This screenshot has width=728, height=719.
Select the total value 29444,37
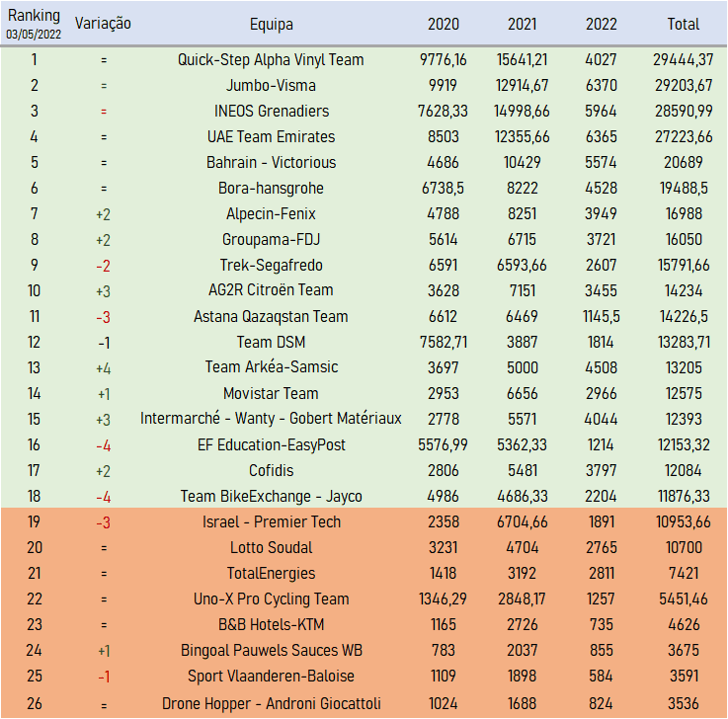coord(683,59)
